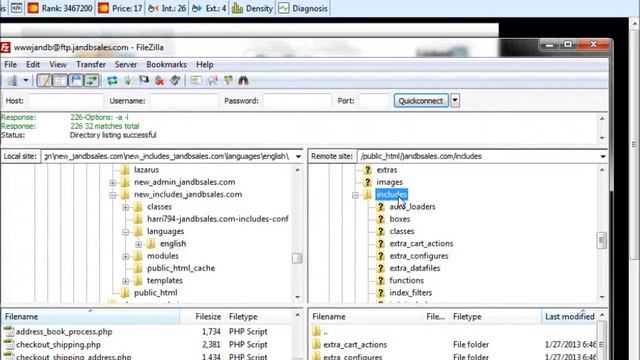Open the Site Manager dropdown arrow
Screen dimensions: 640x360
click(26, 80)
